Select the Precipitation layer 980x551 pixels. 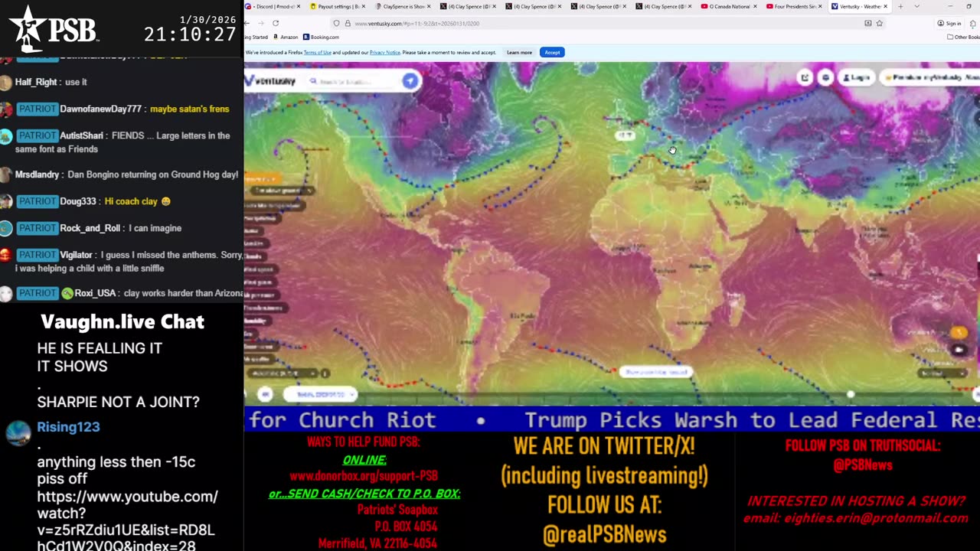point(263,218)
